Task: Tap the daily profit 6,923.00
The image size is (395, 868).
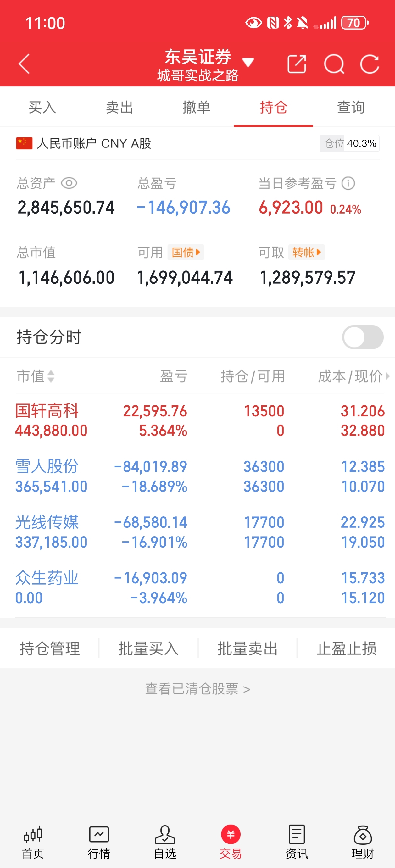Action: [x=291, y=207]
